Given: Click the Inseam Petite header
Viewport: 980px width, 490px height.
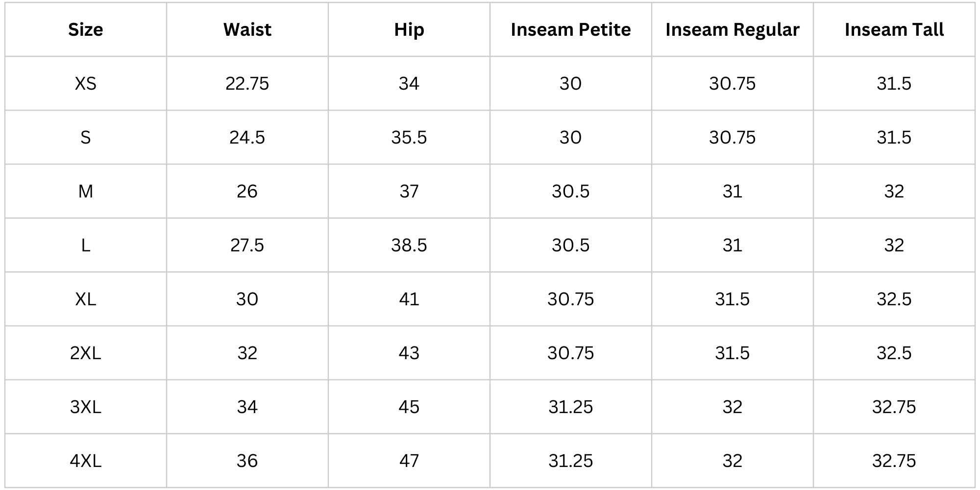Looking at the screenshot, I should [570, 30].
